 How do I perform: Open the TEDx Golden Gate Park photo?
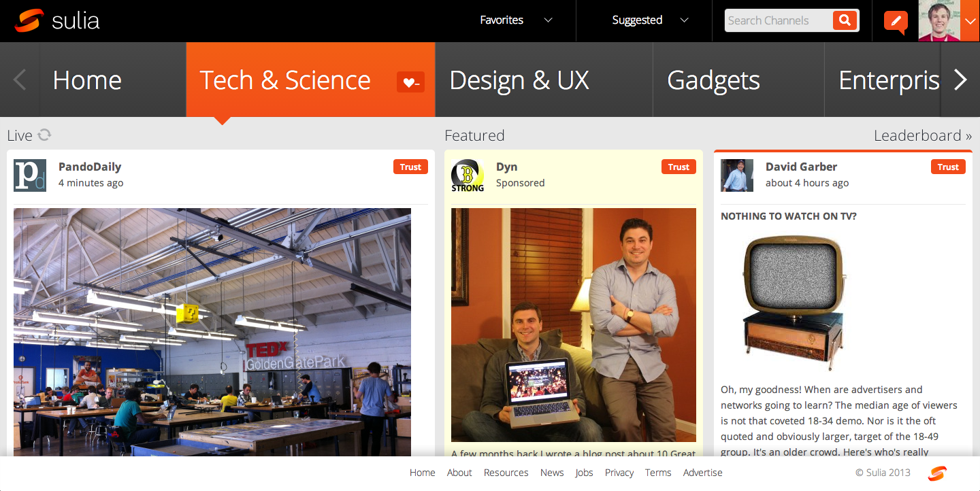tap(212, 332)
